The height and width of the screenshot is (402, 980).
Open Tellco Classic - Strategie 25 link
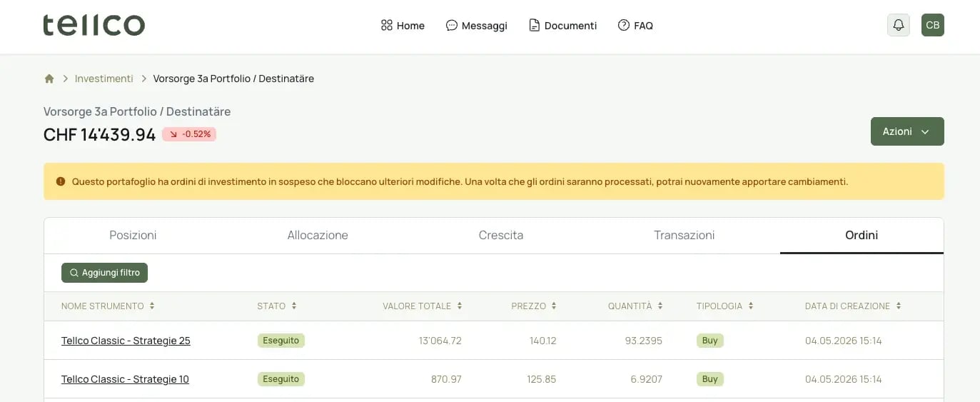point(126,341)
